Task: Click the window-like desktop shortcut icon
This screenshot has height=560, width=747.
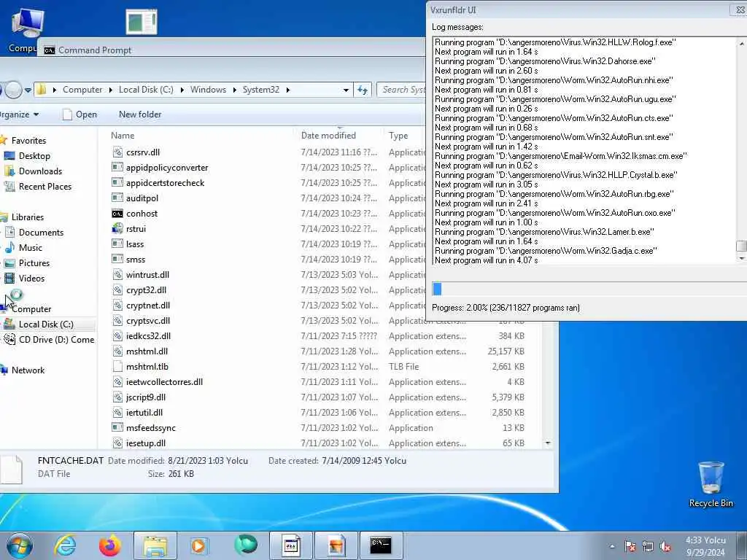Action: coord(142,22)
